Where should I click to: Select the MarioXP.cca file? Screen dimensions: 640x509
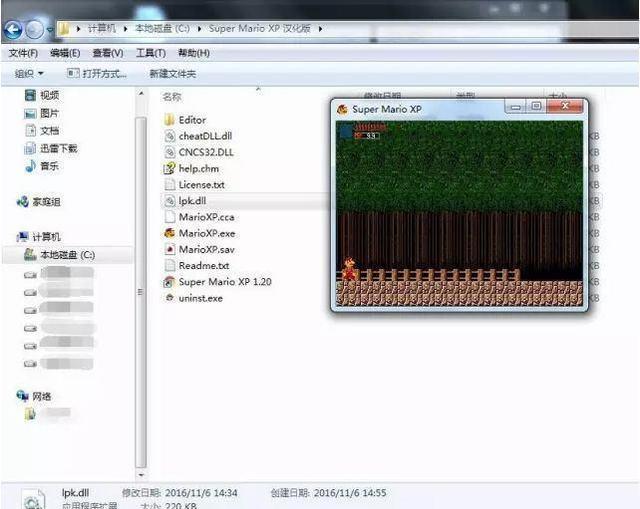coord(207,217)
